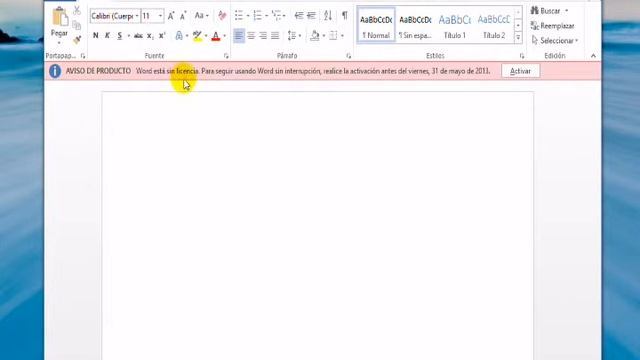Click the shading paint bucket
This screenshot has height=360, width=640.
point(315,36)
